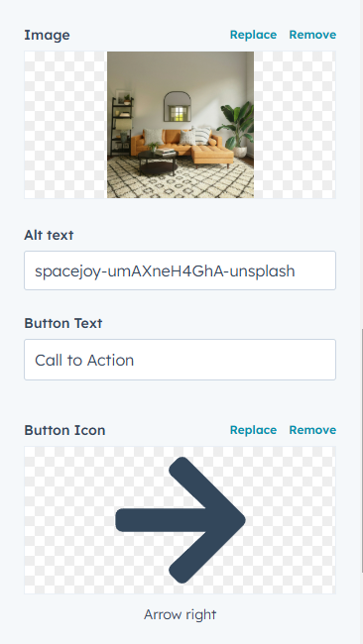Click the 'Button Icon' field label
Viewport: 363px width, 644px height.
(64, 430)
